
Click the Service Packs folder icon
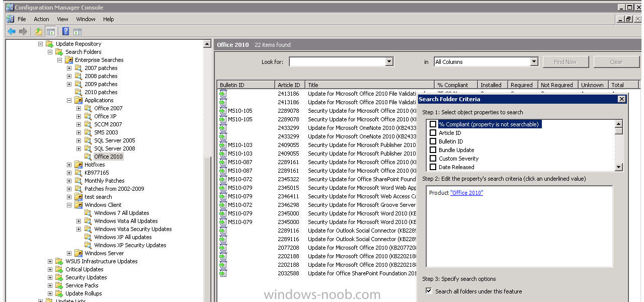(59, 285)
